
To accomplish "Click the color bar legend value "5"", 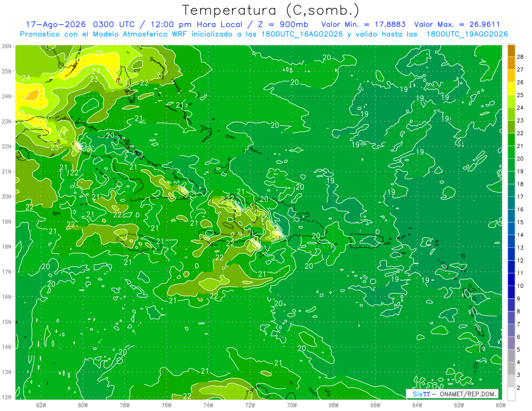I will (x=519, y=350).
